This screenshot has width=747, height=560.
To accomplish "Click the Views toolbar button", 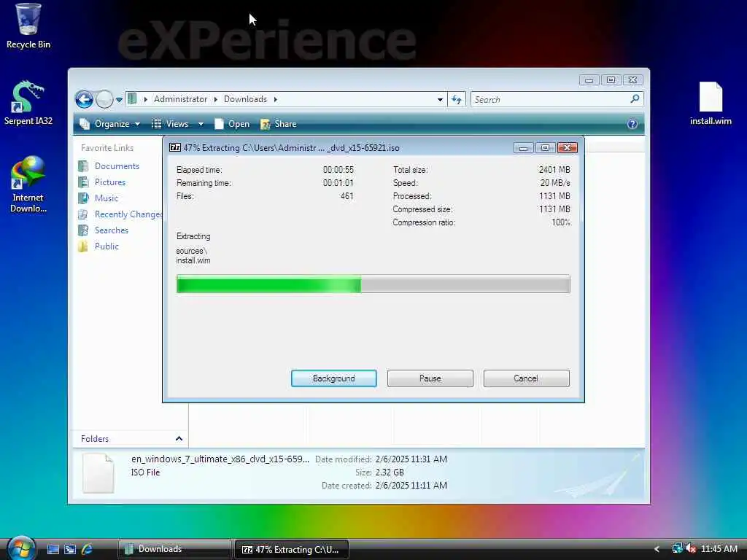I will [x=171, y=124].
